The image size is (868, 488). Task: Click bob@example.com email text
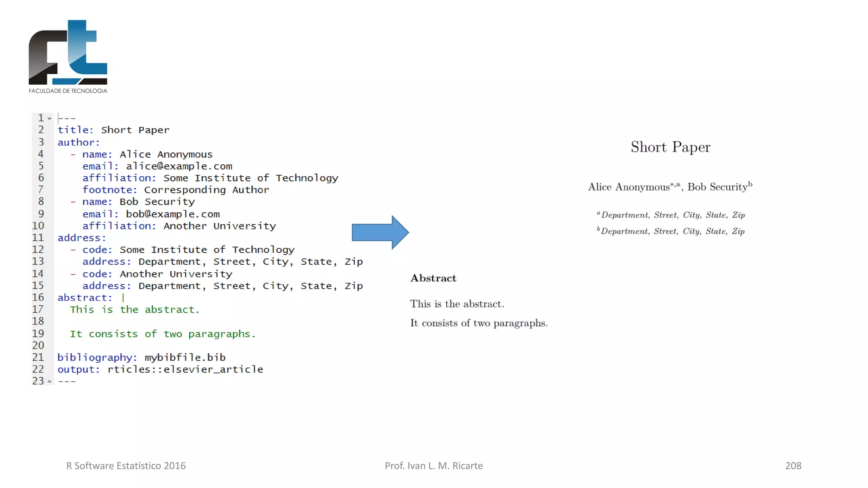point(172,214)
